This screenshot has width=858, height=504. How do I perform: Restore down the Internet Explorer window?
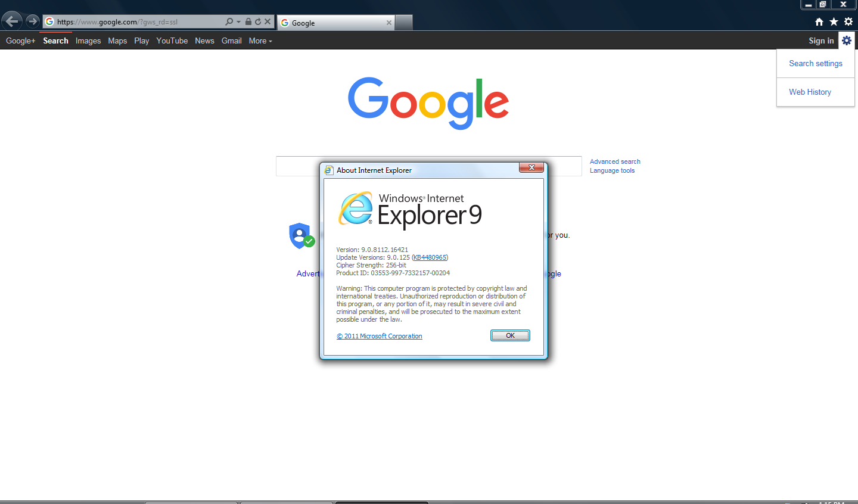[822, 5]
